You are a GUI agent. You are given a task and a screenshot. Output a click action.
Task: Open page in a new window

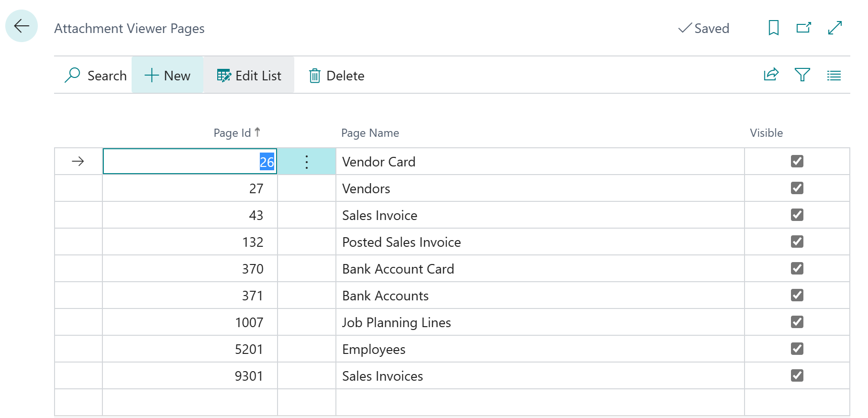pos(803,28)
